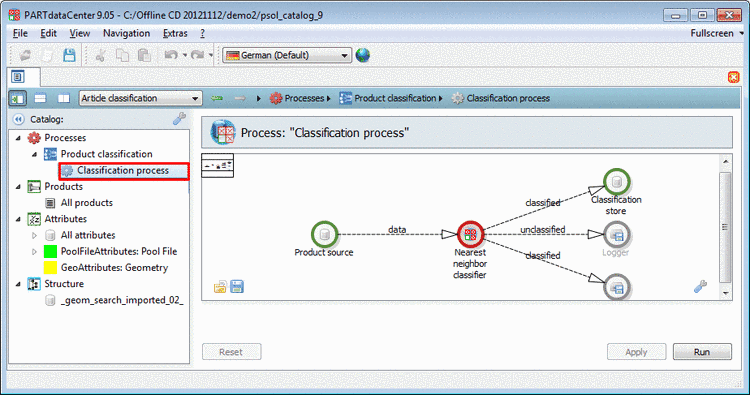Open the Navigation menu
Image resolution: width=750 pixels, height=395 pixels.
[126, 33]
